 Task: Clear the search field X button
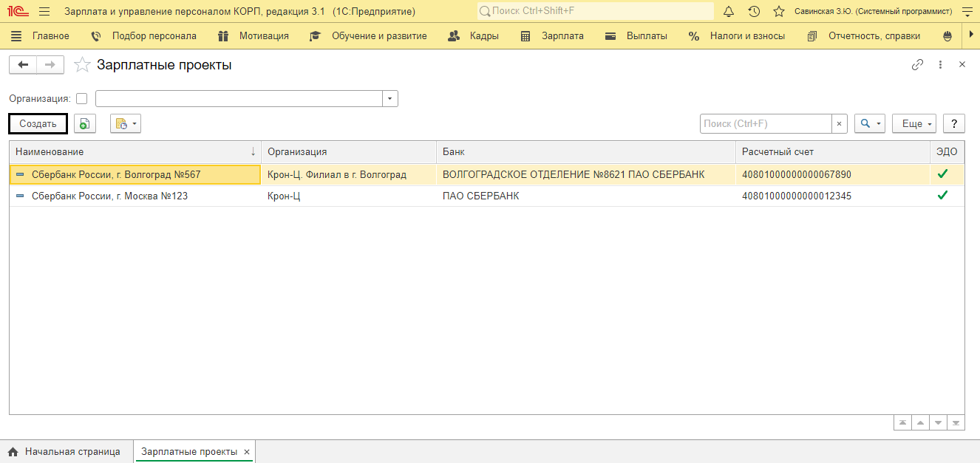pyautogui.click(x=840, y=124)
